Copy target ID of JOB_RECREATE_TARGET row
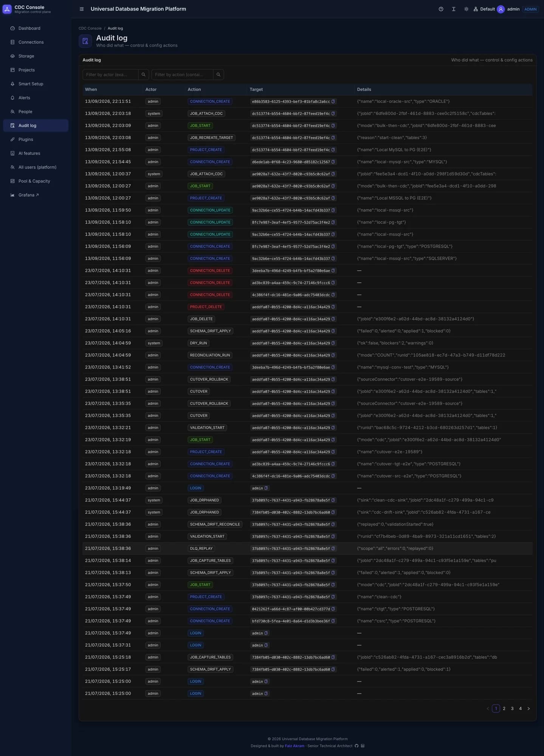The width and height of the screenshot is (544, 756). tap(333, 138)
